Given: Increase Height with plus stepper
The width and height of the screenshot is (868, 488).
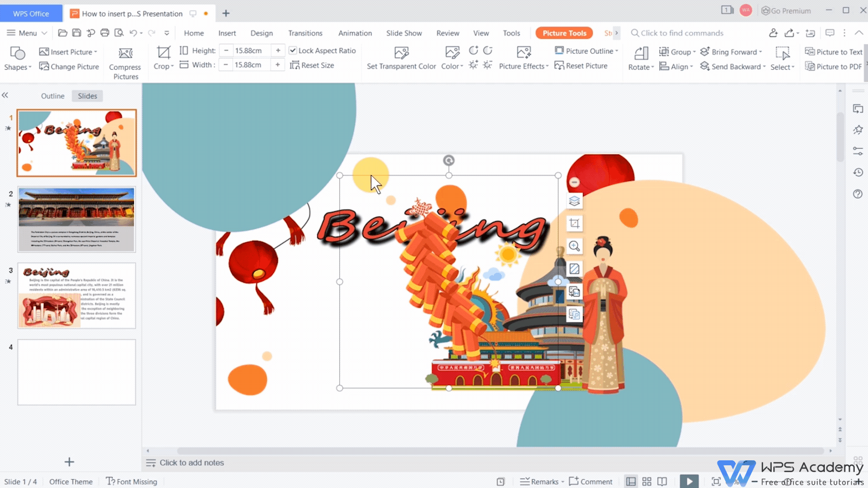Looking at the screenshot, I should (278, 50).
